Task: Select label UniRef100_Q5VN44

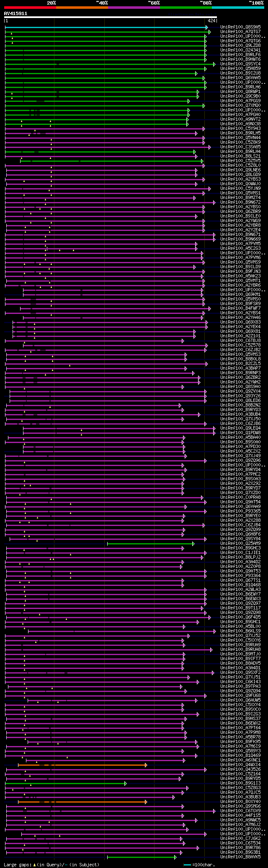Action: pyautogui.click(x=240, y=138)
